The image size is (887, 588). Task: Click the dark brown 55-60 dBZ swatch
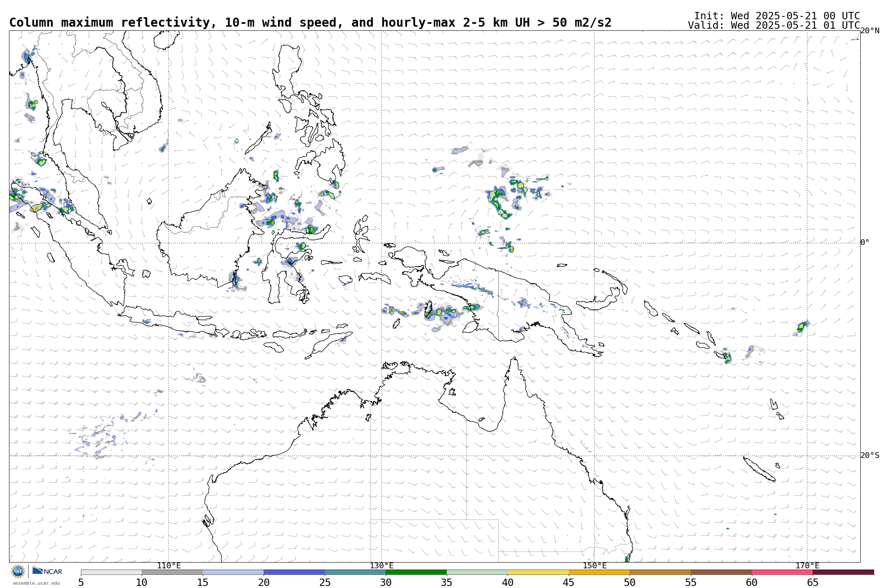[721, 572]
